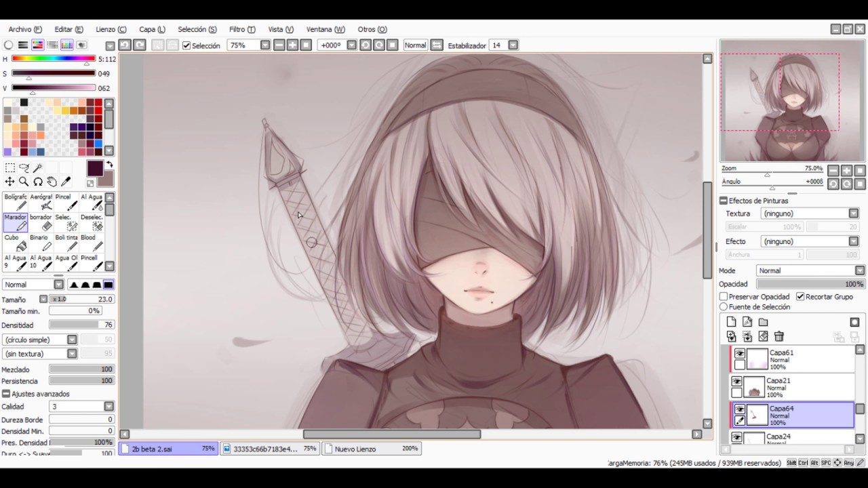Open the Estabilizador value dropdown
Screen dimensions: 868x488
[x=513, y=45]
